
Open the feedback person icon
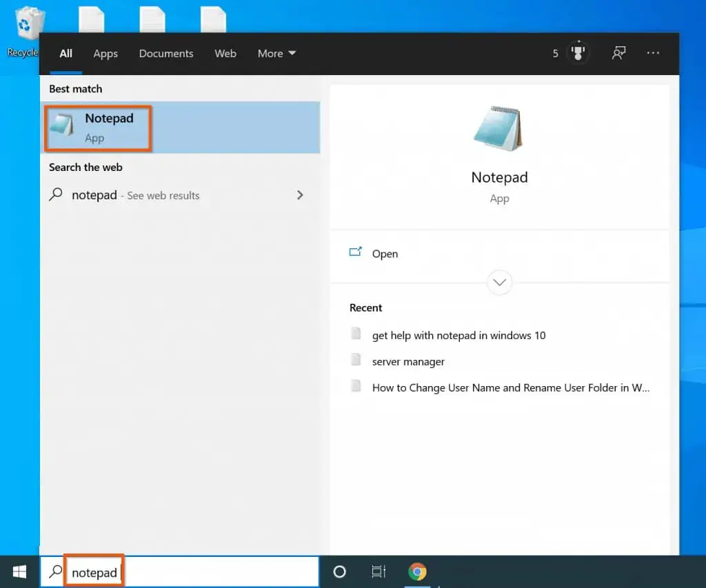(618, 53)
